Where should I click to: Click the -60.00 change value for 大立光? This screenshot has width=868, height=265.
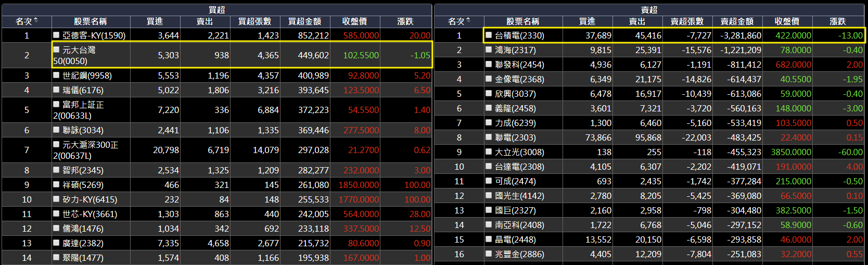click(851, 152)
